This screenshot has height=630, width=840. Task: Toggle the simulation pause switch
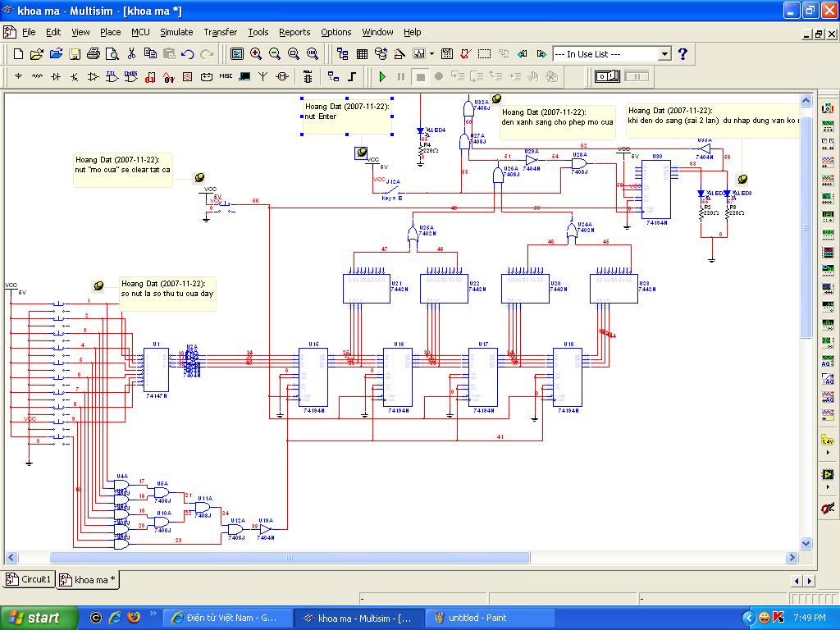point(637,76)
